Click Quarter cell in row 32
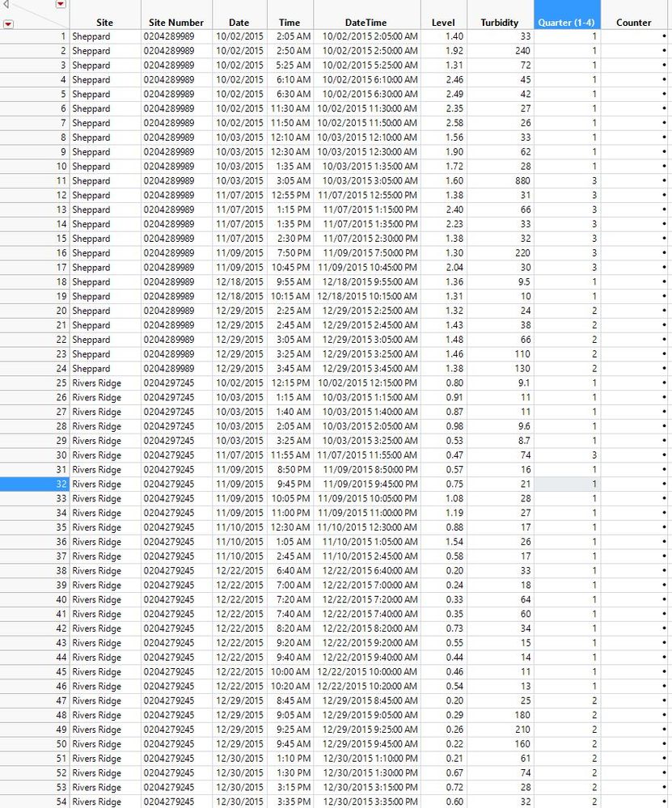 pyautogui.click(x=567, y=484)
